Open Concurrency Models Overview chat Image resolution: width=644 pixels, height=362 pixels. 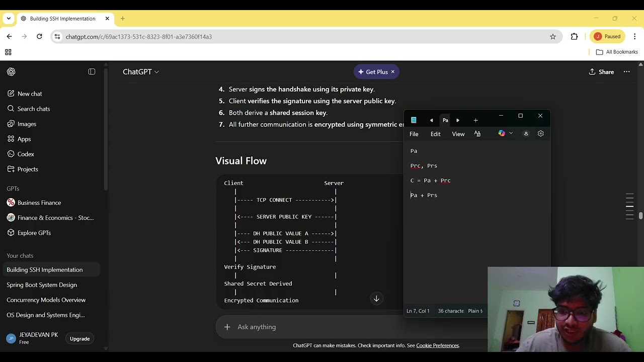pos(46,300)
